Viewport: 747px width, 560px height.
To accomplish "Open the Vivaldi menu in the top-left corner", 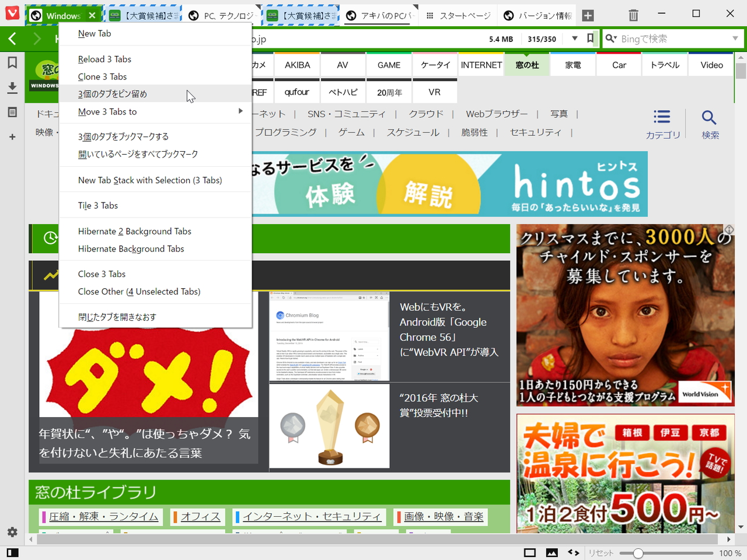I will (x=12, y=13).
